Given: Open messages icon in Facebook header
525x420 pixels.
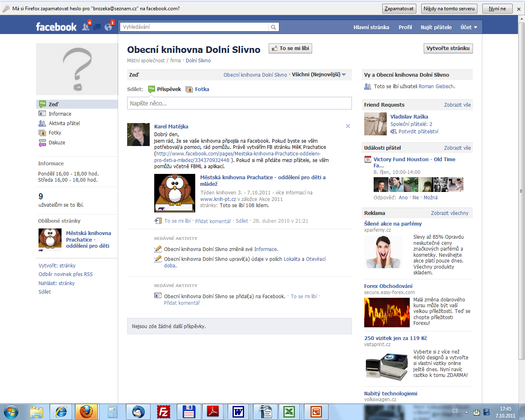Looking at the screenshot, I should click(x=97, y=27).
